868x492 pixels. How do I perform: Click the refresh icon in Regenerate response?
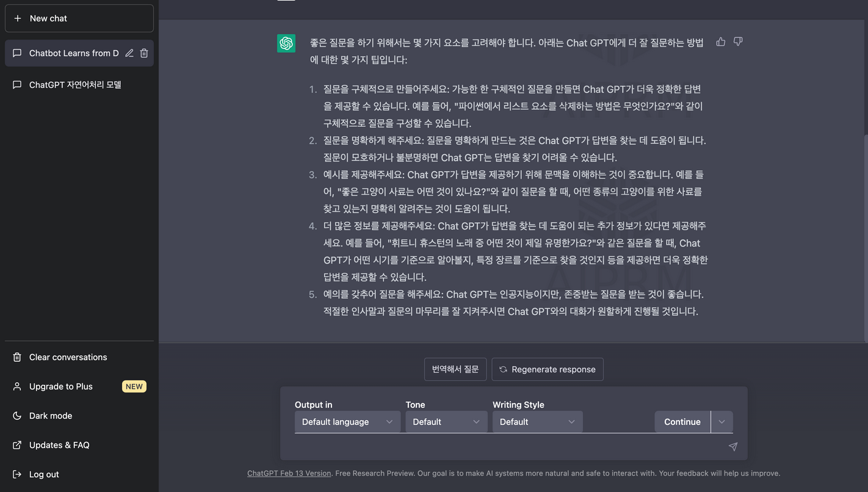pyautogui.click(x=504, y=369)
